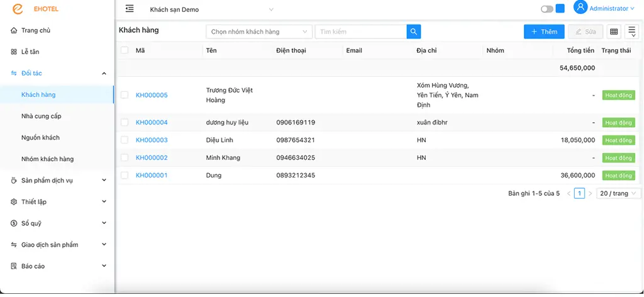Click the magnifier search button
This screenshot has height=297, width=644.
(x=414, y=31)
